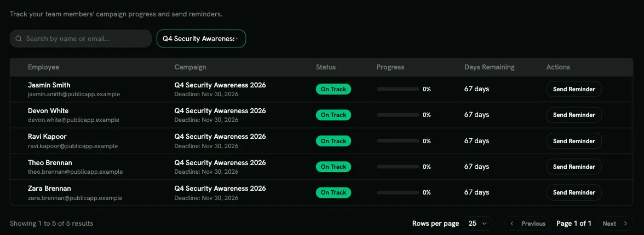Image resolution: width=644 pixels, height=235 pixels.
Task: Select the name Theo Brennan
Action: (50, 162)
